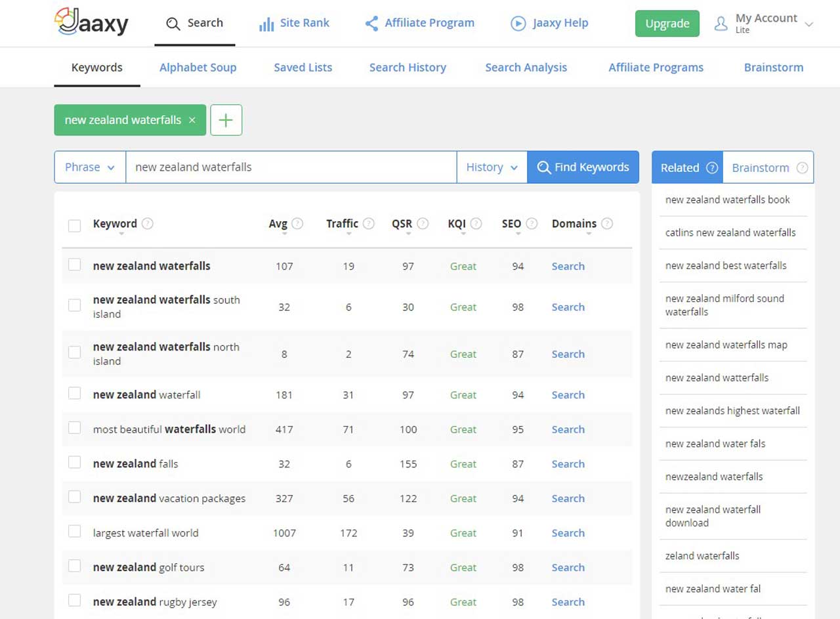The image size is (840, 619).
Task: Click the help icon on the Brainstorm tab
Action: click(802, 167)
